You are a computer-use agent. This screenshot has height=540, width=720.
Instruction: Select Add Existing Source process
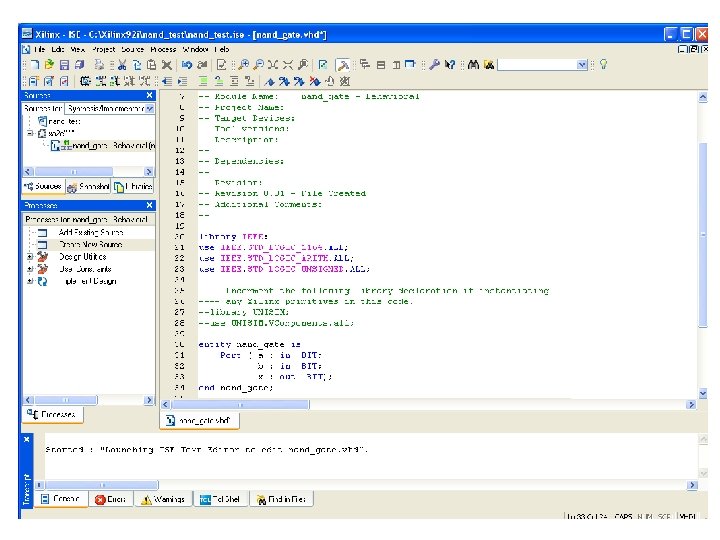pos(91,232)
